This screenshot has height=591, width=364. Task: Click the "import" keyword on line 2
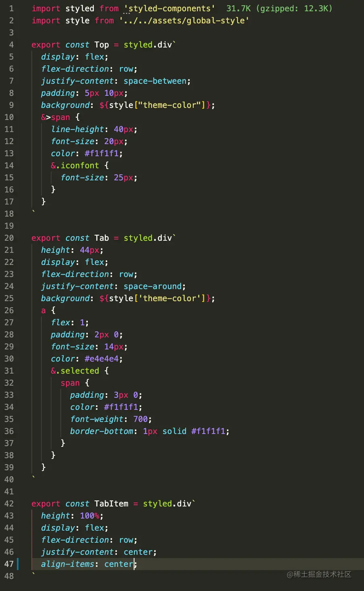46,21
